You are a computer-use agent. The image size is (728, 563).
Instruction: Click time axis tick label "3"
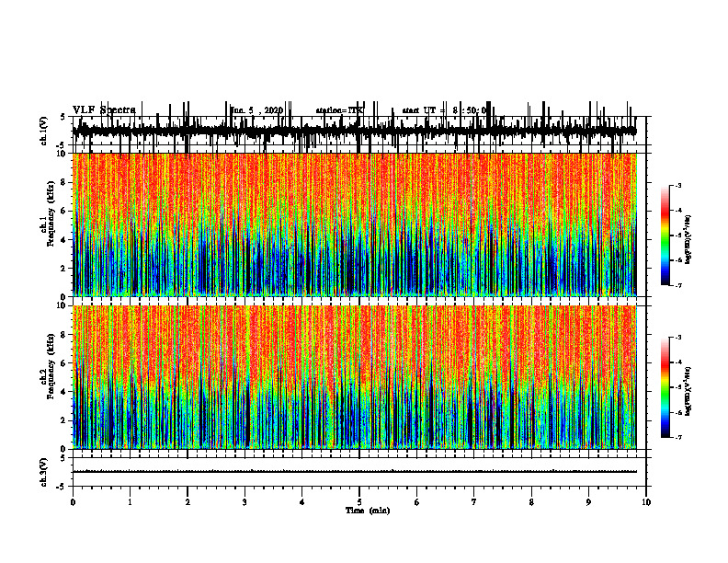245,502
